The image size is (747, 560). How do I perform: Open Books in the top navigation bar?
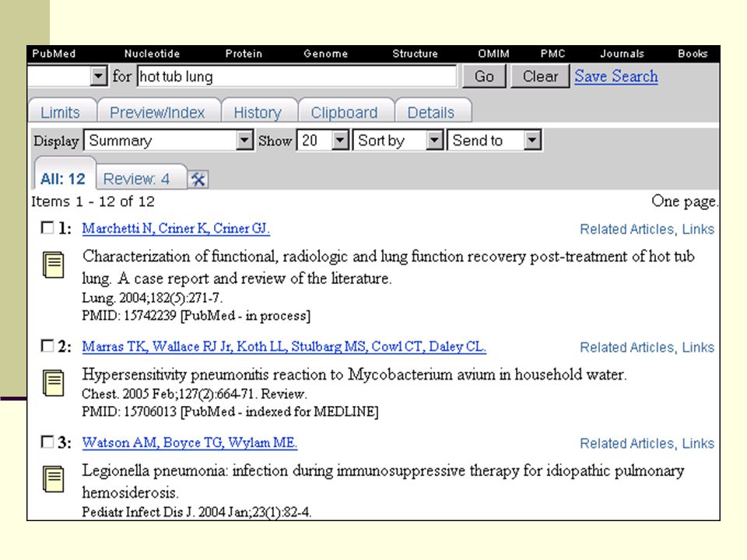693,54
